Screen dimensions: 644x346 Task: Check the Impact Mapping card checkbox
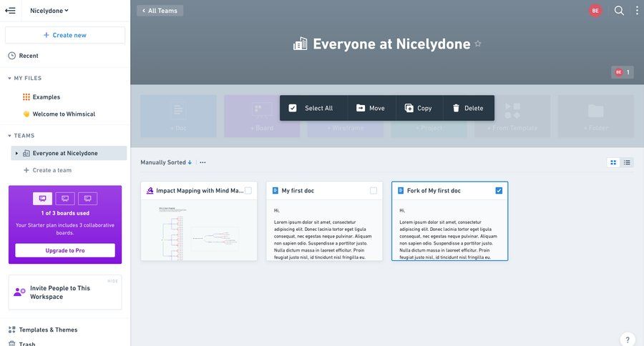coord(248,190)
